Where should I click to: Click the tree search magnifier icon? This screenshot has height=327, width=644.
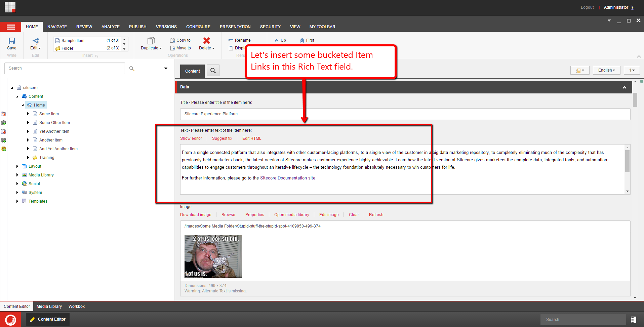click(x=132, y=69)
